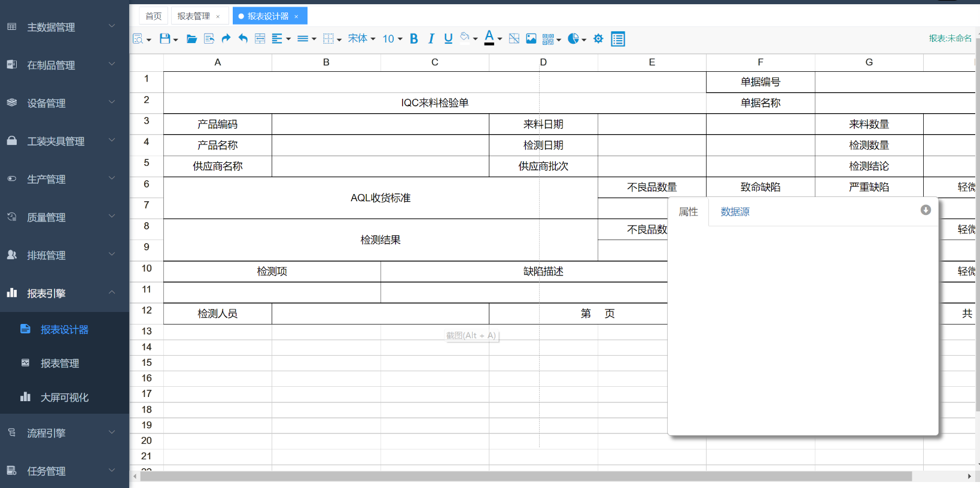Open the report settings gear icon
Screen dimensions: 980x488
point(598,39)
